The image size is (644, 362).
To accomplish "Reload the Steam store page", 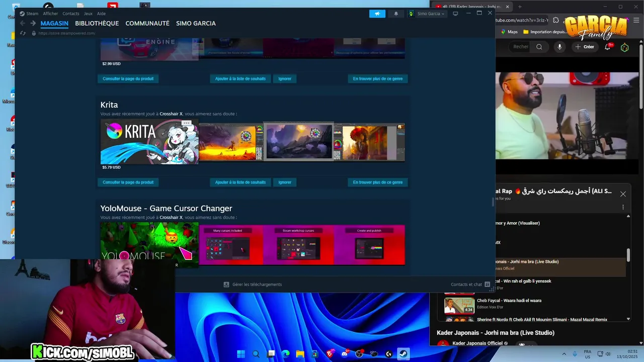I will click(23, 33).
